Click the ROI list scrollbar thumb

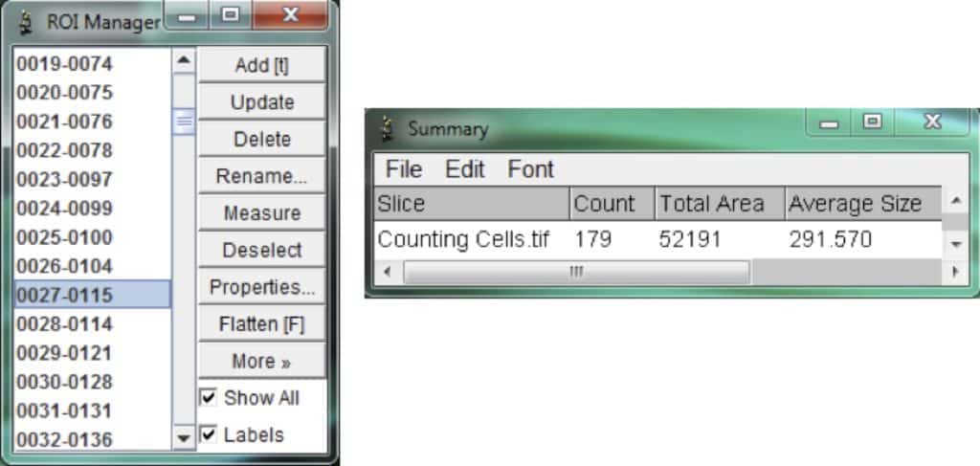pos(183,122)
